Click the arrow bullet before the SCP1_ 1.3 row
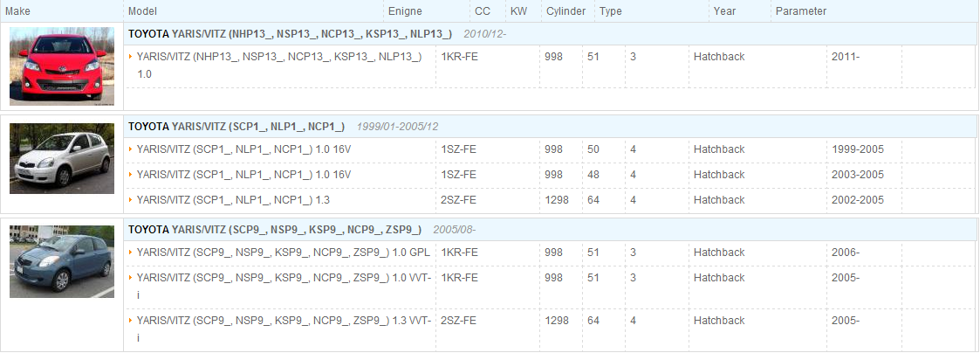The image size is (980, 353). (x=131, y=200)
